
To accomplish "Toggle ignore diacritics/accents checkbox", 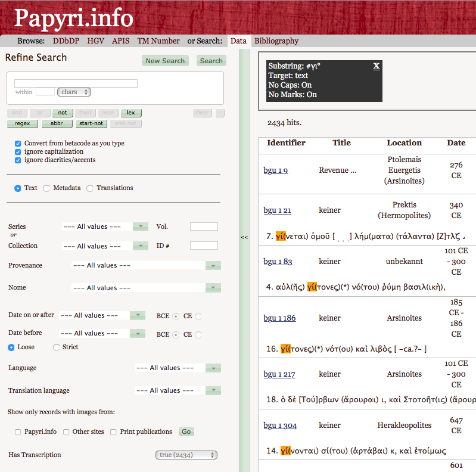I will (x=18, y=160).
